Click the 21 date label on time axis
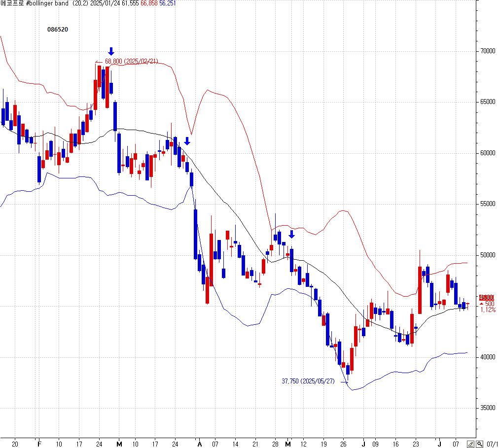This screenshot has width=499, height=448. [x=255, y=444]
